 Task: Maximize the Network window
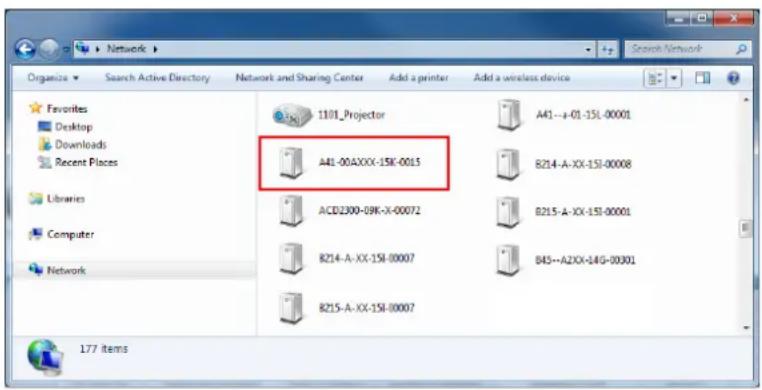(702, 19)
